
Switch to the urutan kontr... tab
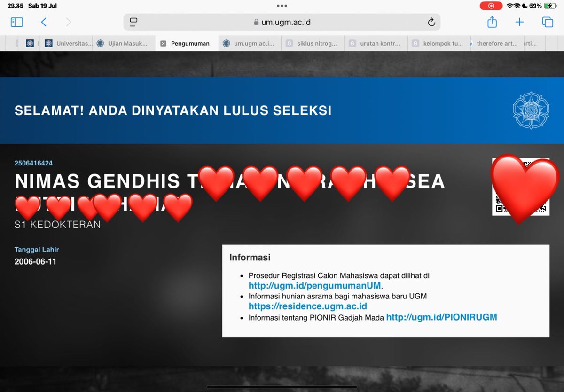[376, 43]
